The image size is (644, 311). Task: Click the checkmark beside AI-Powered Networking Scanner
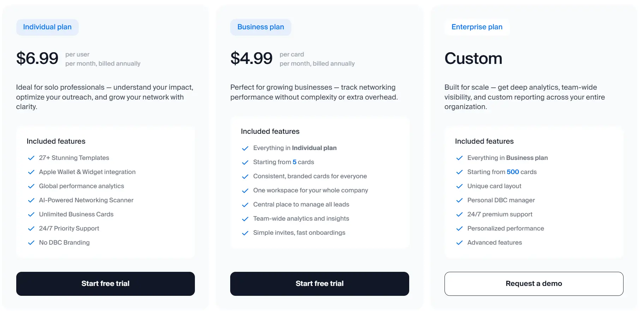point(31,200)
